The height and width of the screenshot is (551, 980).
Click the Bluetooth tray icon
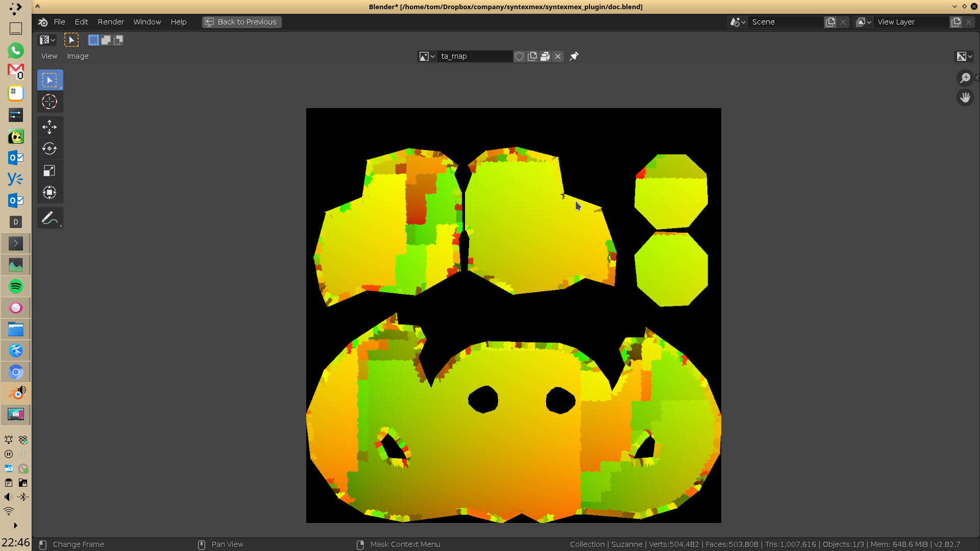pos(23,497)
